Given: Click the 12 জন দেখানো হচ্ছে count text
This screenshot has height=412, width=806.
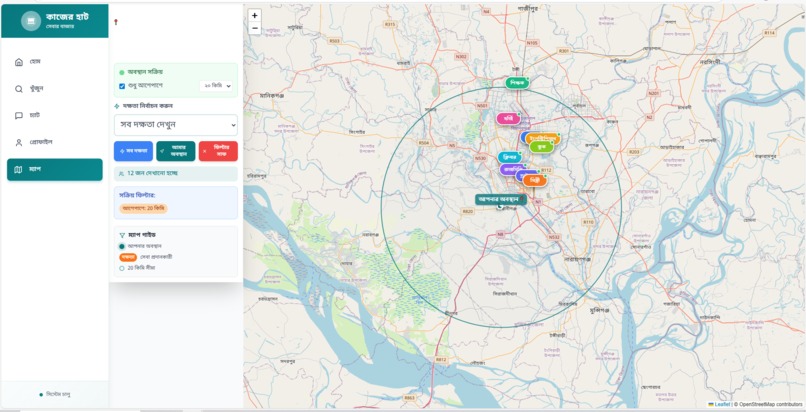Looking at the screenshot, I should coord(152,174).
